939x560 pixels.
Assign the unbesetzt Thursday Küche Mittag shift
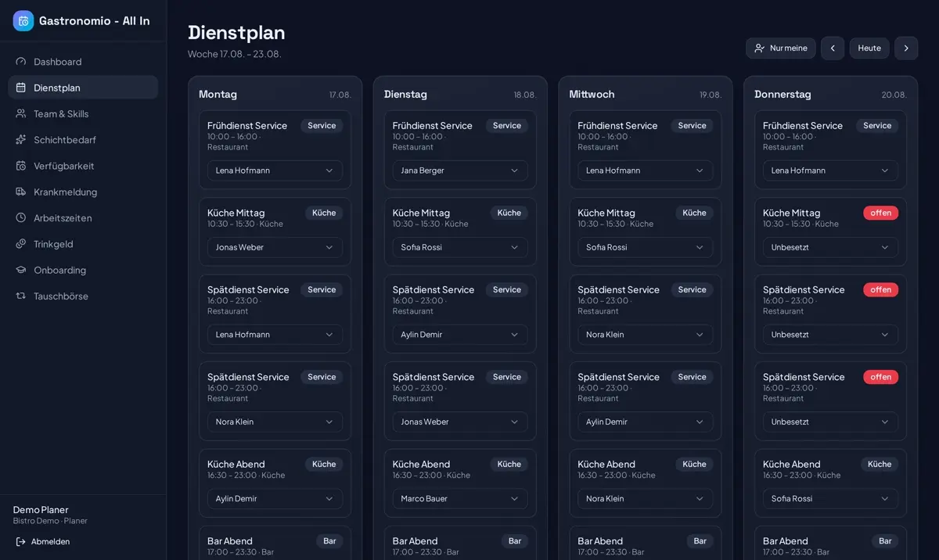pos(830,247)
